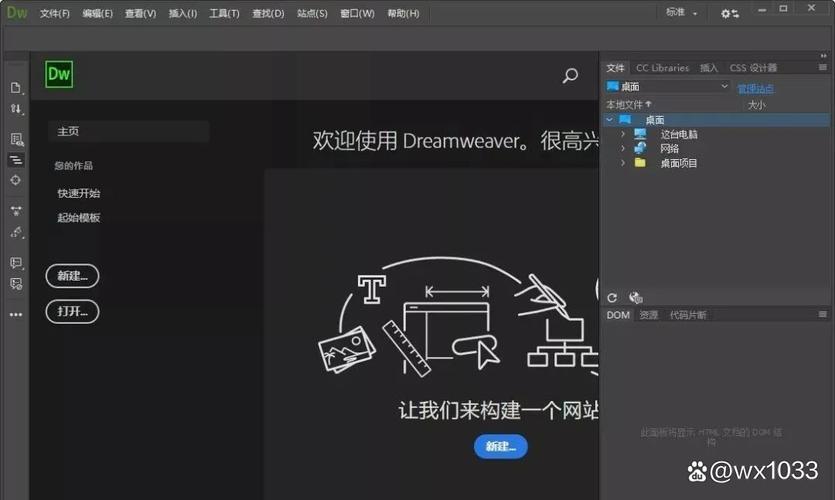
Task: Expand the 桌面项目 folder node
Action: point(623,163)
